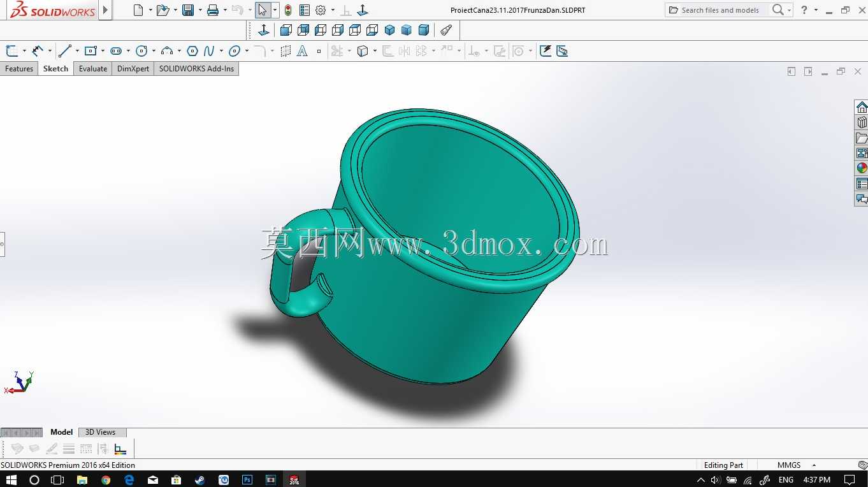Image resolution: width=868 pixels, height=487 pixels.
Task: Save the part with the Save icon
Action: click(188, 10)
